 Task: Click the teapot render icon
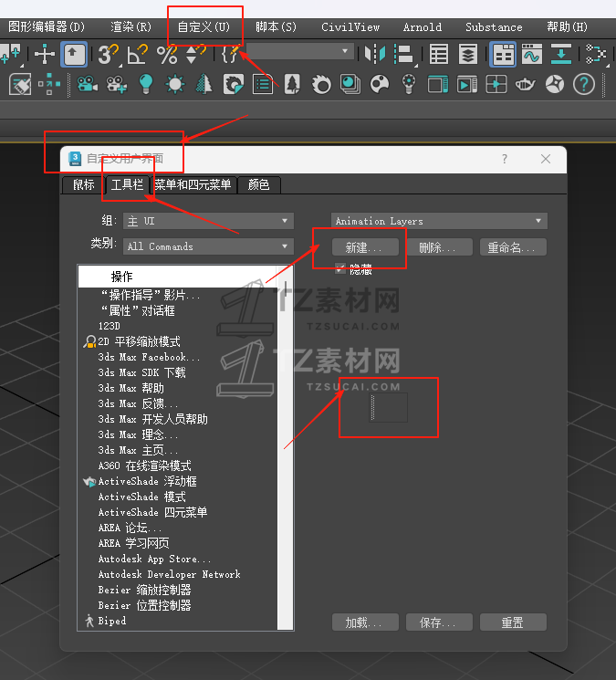tap(526, 84)
